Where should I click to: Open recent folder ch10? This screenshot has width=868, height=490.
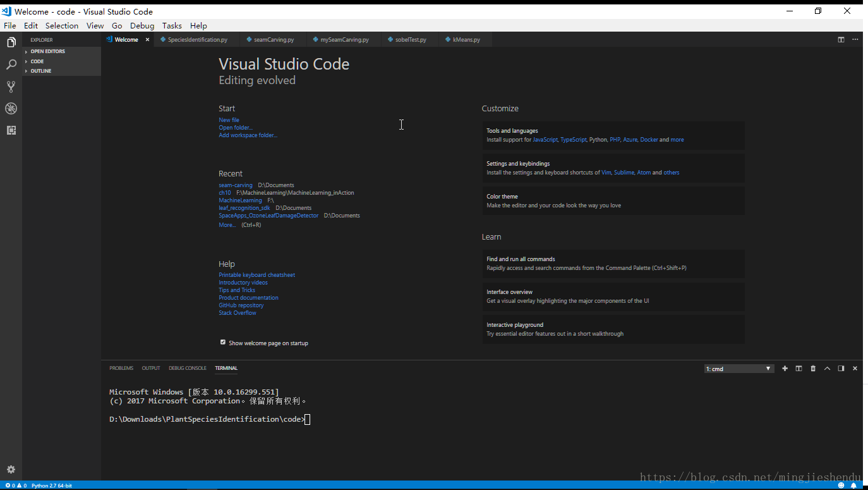tap(225, 193)
